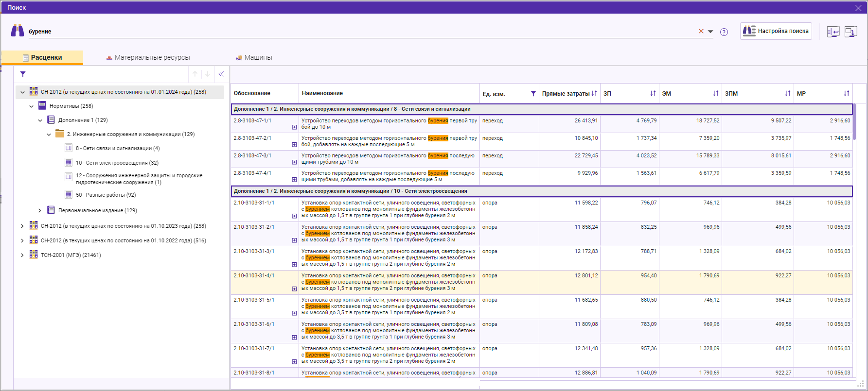The width and height of the screenshot is (868, 391).
Task: Click the resize grip at window corner
Action: [x=860, y=384]
